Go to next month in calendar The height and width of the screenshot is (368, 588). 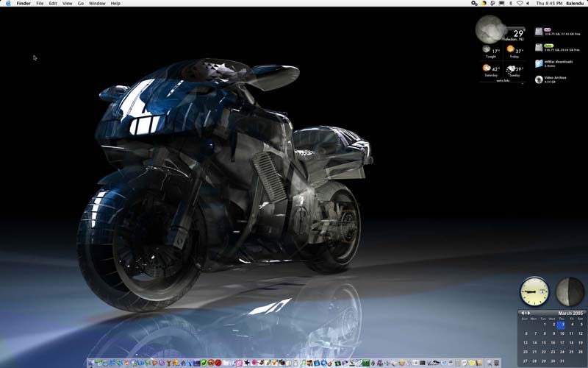click(528, 313)
